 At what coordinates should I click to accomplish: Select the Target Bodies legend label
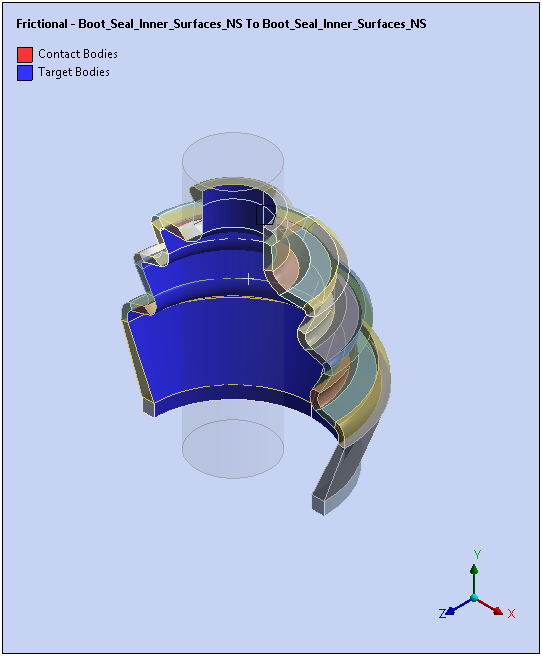point(74,72)
